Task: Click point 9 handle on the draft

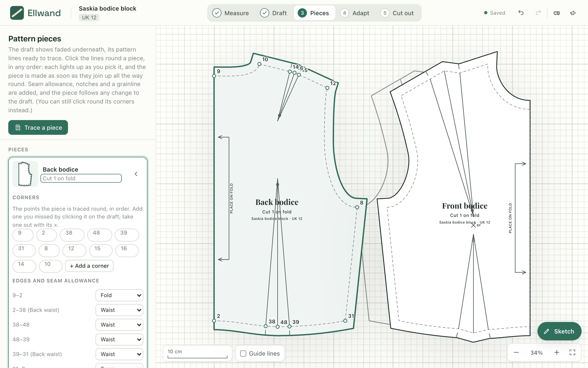Action: click(x=214, y=76)
